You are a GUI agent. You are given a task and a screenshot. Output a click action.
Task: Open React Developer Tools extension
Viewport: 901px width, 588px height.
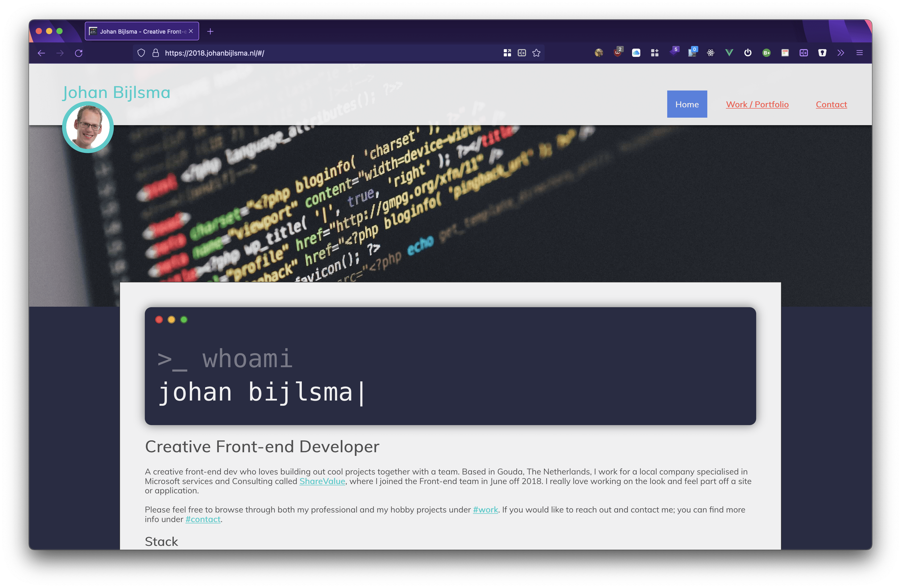711,53
